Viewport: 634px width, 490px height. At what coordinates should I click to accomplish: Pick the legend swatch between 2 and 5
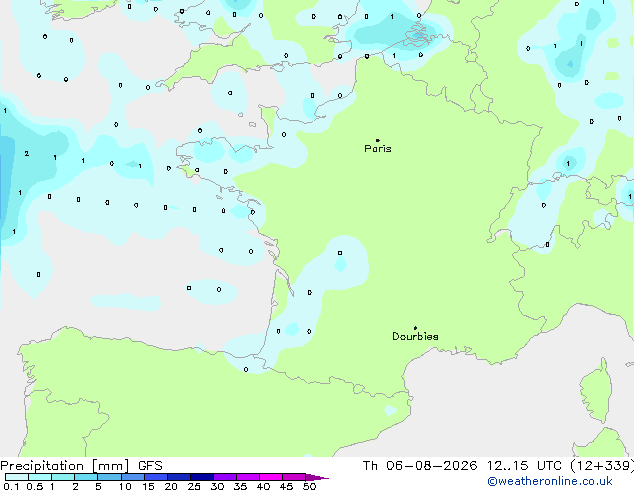(86, 477)
